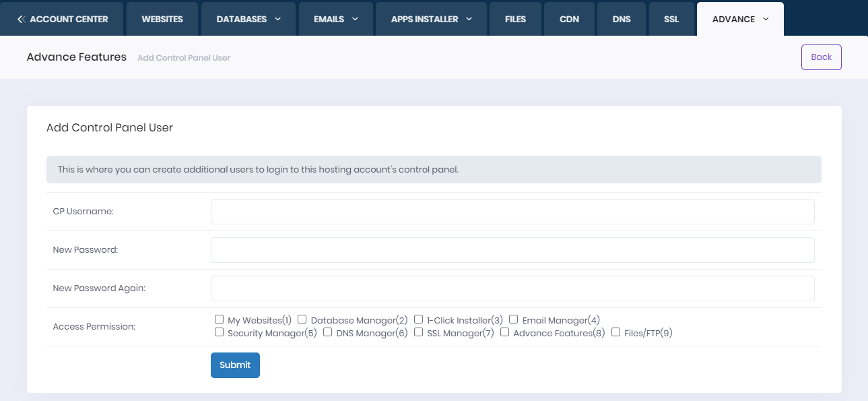Expand the Databases dropdown
This screenshot has width=868, height=401.
tap(248, 19)
